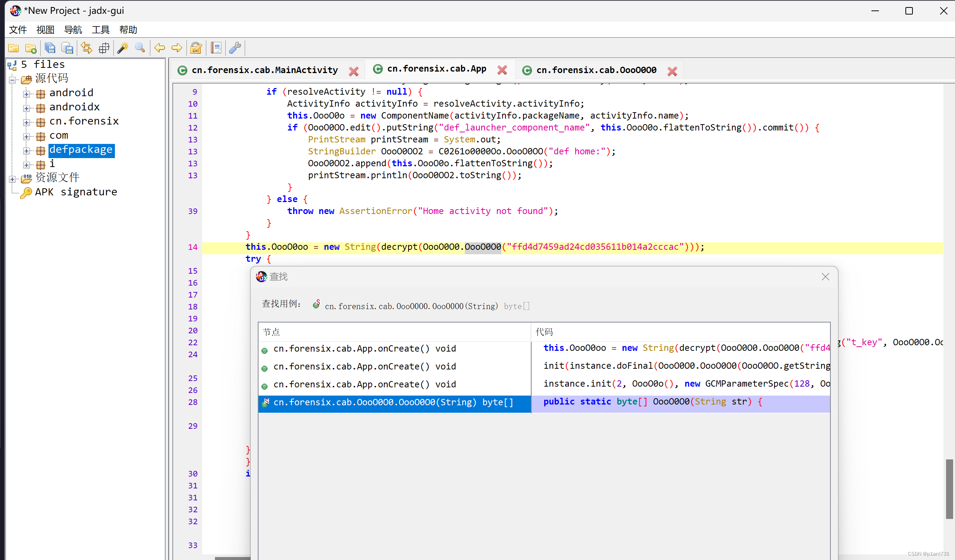Select the android package in tree
The height and width of the screenshot is (560, 955).
click(x=71, y=93)
